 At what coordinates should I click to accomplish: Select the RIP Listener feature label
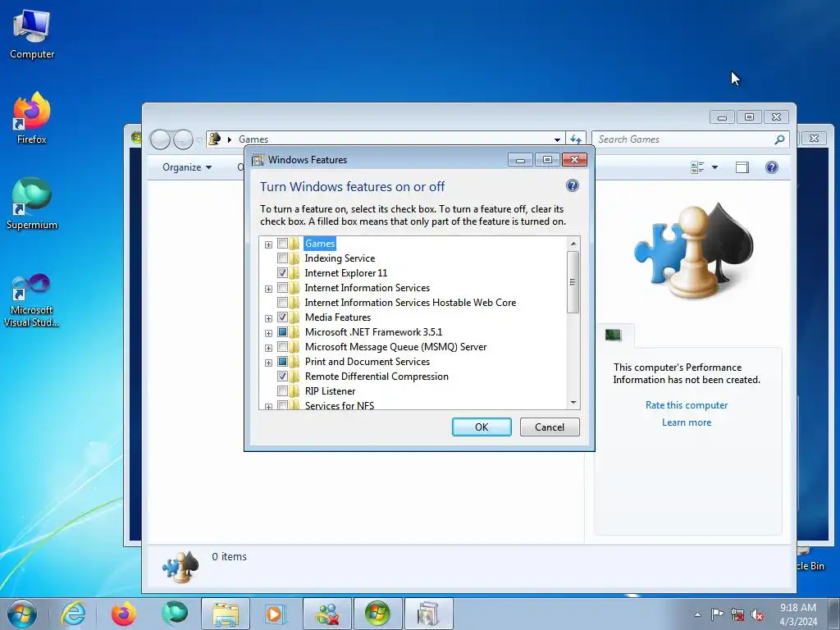point(330,391)
